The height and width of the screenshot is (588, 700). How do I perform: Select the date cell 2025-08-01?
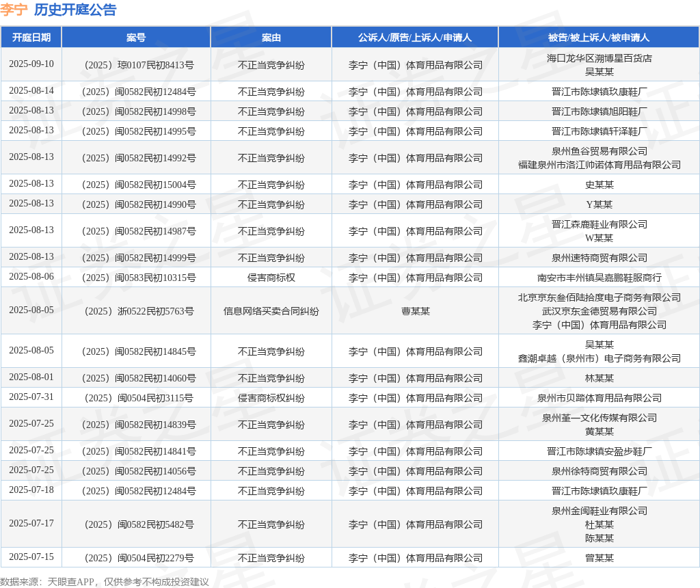click(x=31, y=377)
